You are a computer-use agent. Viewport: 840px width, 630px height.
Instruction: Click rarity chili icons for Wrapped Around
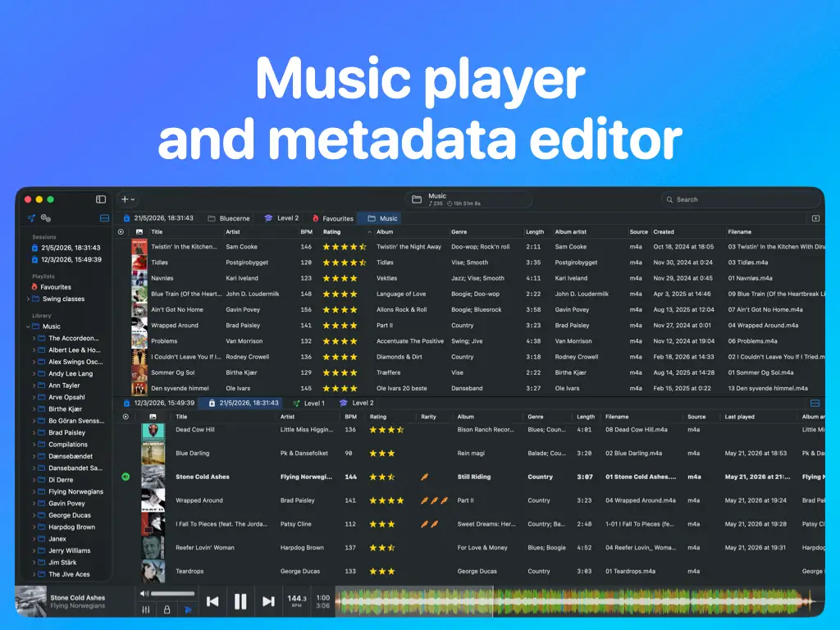(434, 500)
